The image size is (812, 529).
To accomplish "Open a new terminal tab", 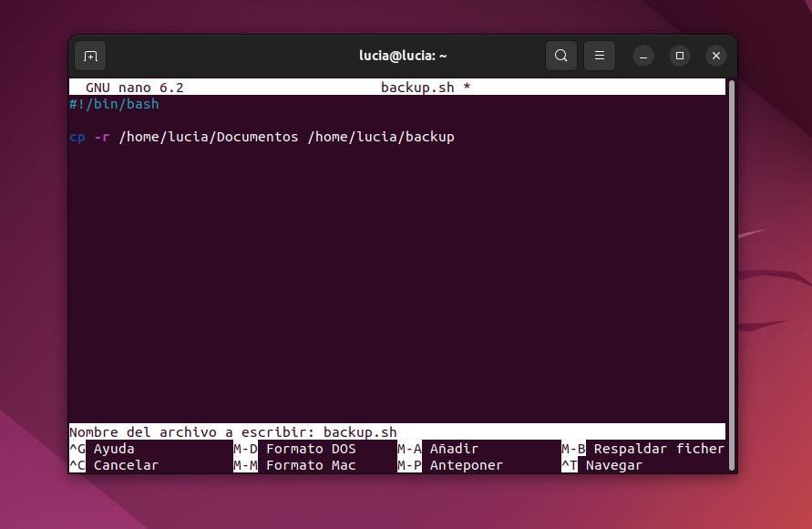I will 89,56.
